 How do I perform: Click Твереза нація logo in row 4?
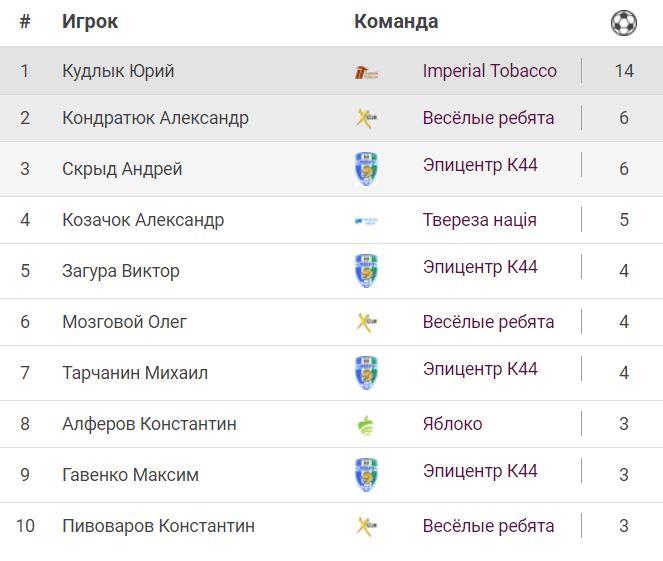tap(366, 220)
